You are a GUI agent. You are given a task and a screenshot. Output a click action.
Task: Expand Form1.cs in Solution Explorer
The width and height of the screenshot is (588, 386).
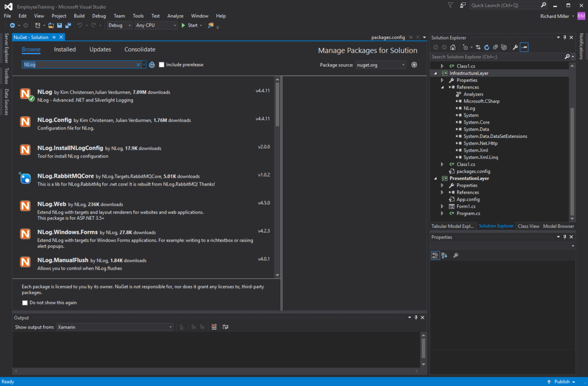(442, 206)
